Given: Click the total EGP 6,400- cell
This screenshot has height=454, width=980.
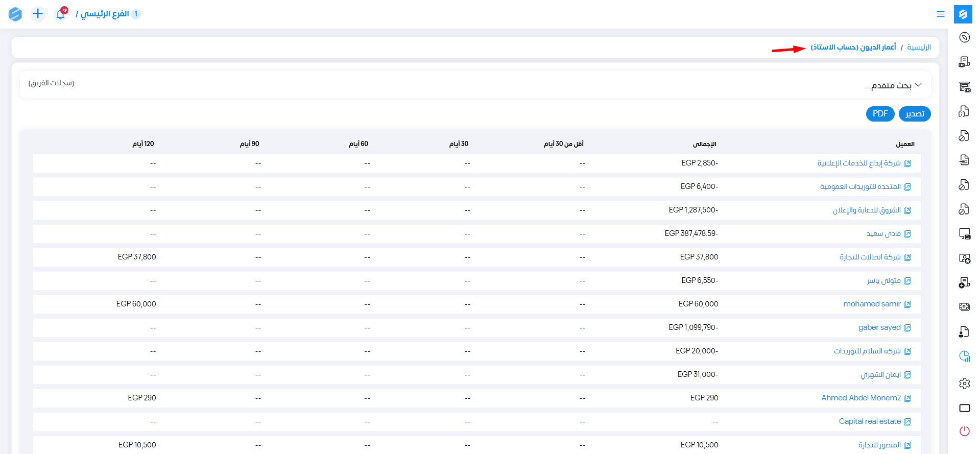Looking at the screenshot, I should [699, 187].
